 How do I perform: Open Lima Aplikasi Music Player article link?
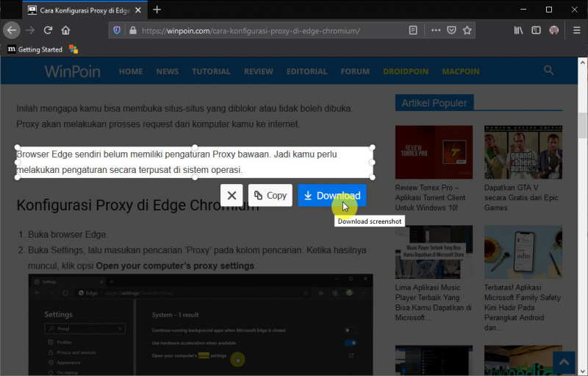point(433,302)
